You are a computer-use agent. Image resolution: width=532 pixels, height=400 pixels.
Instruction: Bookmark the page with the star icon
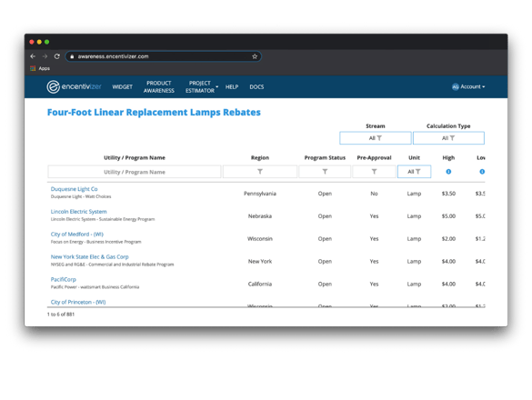pos(255,56)
